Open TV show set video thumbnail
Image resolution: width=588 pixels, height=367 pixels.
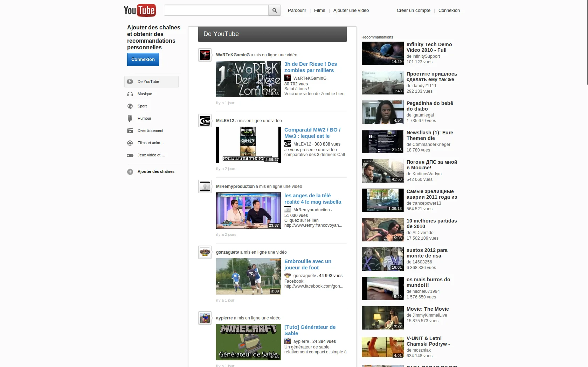tap(248, 211)
